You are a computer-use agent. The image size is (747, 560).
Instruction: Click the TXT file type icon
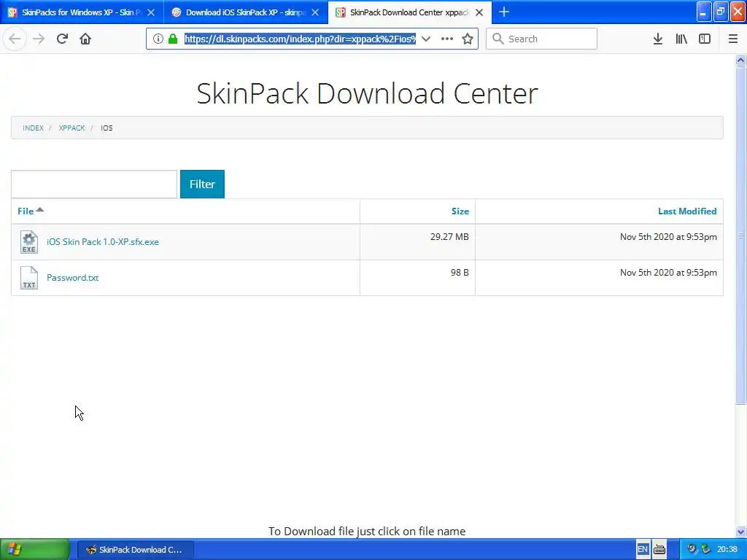[29, 278]
